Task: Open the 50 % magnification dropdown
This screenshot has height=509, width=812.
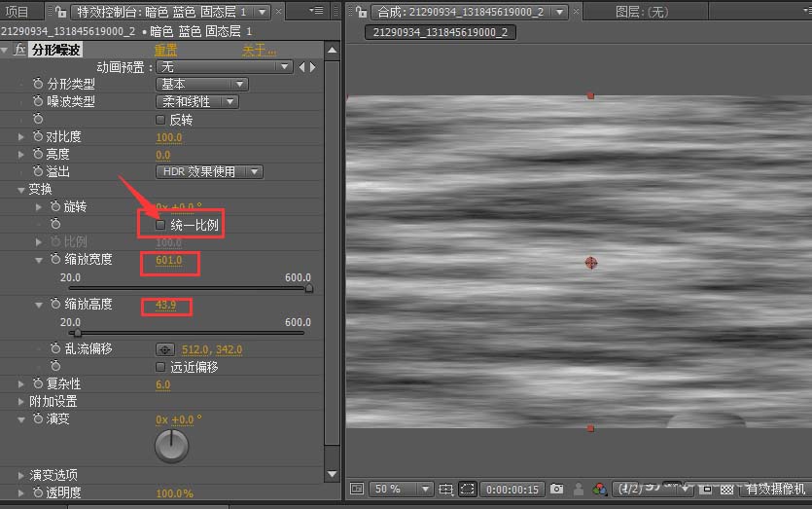Action: [x=401, y=489]
